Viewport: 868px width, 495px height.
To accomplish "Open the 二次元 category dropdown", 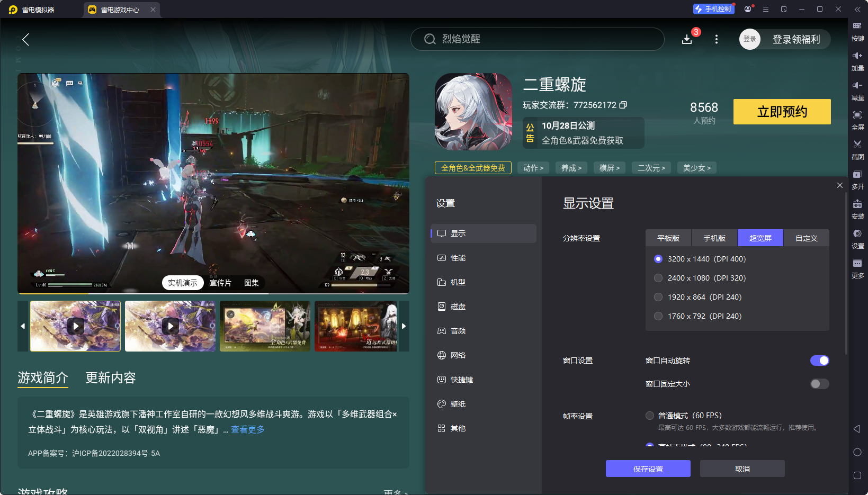I will (x=651, y=167).
